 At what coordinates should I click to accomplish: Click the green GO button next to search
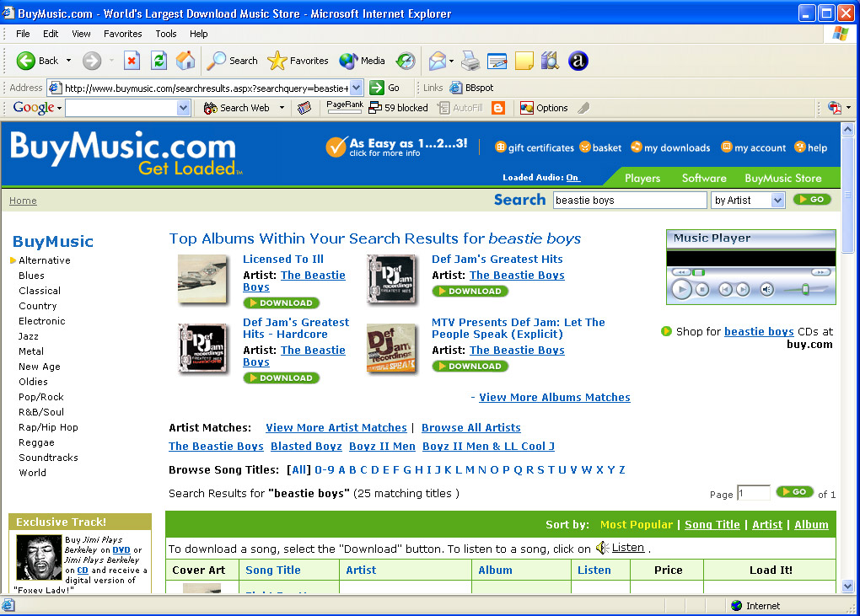click(x=812, y=200)
